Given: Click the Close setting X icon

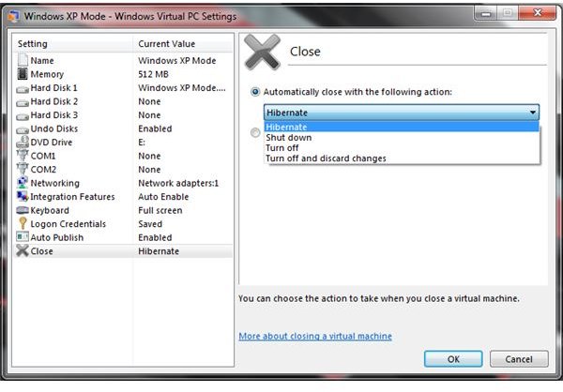Looking at the screenshot, I should click(x=23, y=250).
